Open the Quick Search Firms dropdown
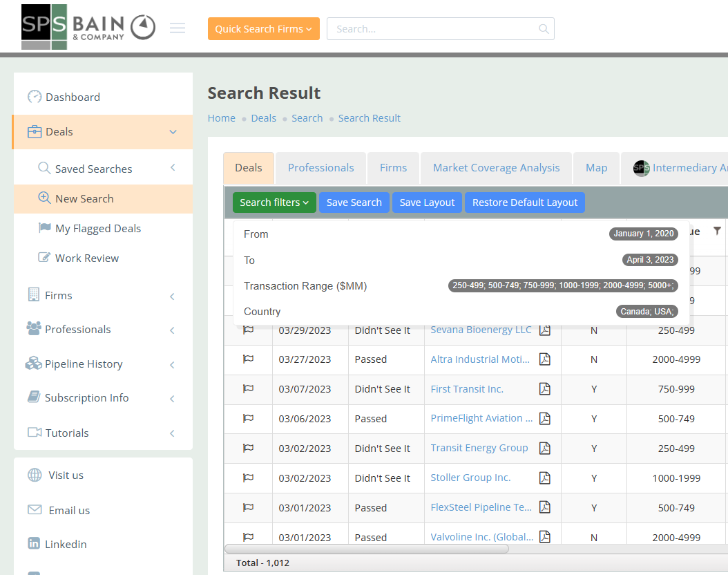Image resolution: width=728 pixels, height=575 pixels. (x=264, y=29)
